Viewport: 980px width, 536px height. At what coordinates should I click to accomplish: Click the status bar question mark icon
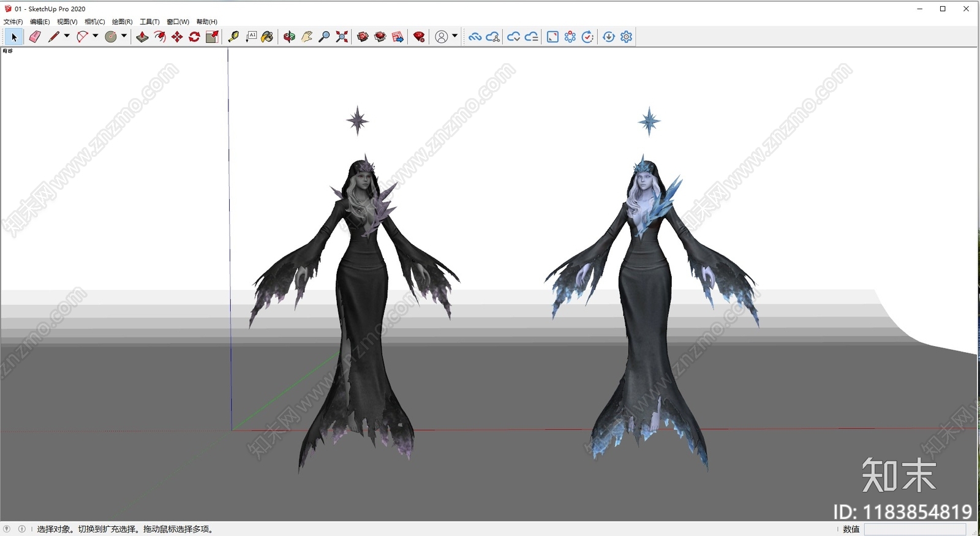coord(7,529)
